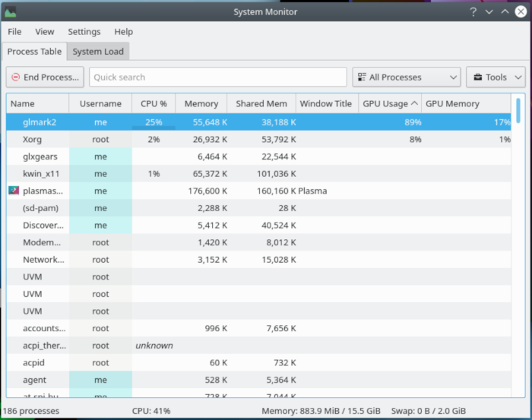Click the System Monitor app icon in title bar
532x420 pixels.
pyautogui.click(x=10, y=11)
